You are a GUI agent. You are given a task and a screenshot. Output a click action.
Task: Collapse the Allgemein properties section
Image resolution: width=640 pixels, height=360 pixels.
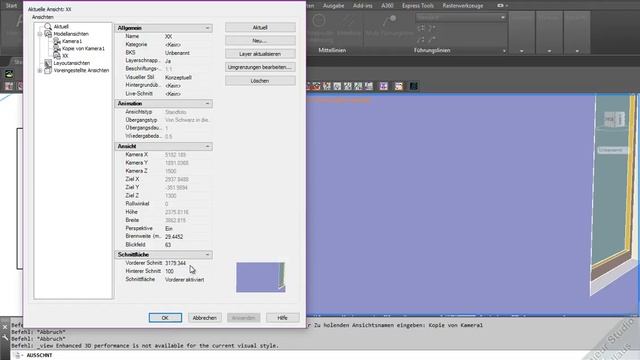(x=207, y=28)
